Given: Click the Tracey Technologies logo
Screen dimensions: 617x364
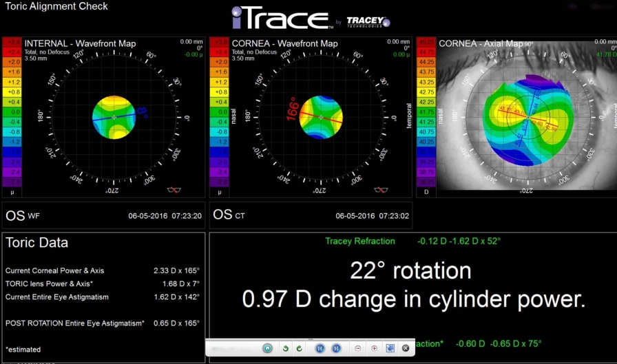Looking at the screenshot, I should (368, 22).
